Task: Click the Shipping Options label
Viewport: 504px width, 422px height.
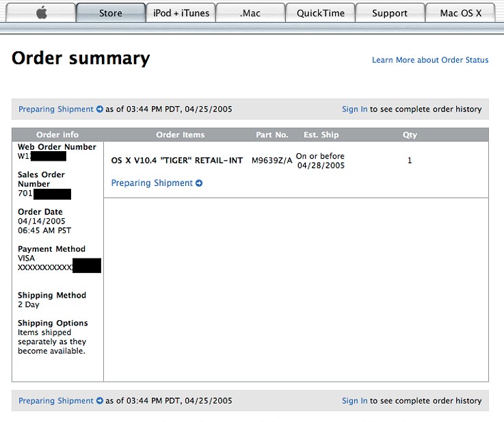Action: pos(53,323)
